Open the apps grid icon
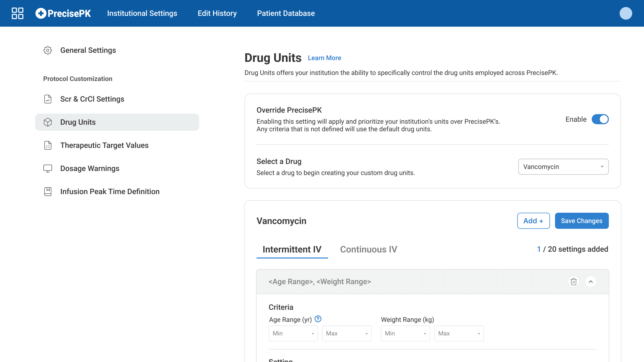 click(x=17, y=13)
